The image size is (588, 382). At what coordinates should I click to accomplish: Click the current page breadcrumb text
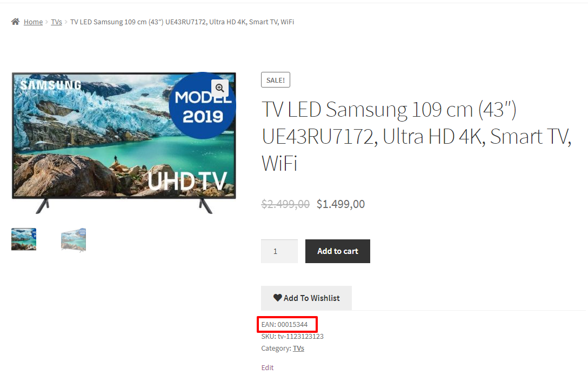click(182, 22)
